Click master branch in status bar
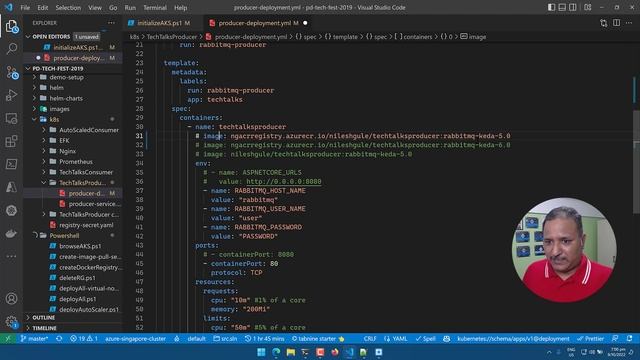This screenshot has height=360, width=640. click(x=34, y=339)
